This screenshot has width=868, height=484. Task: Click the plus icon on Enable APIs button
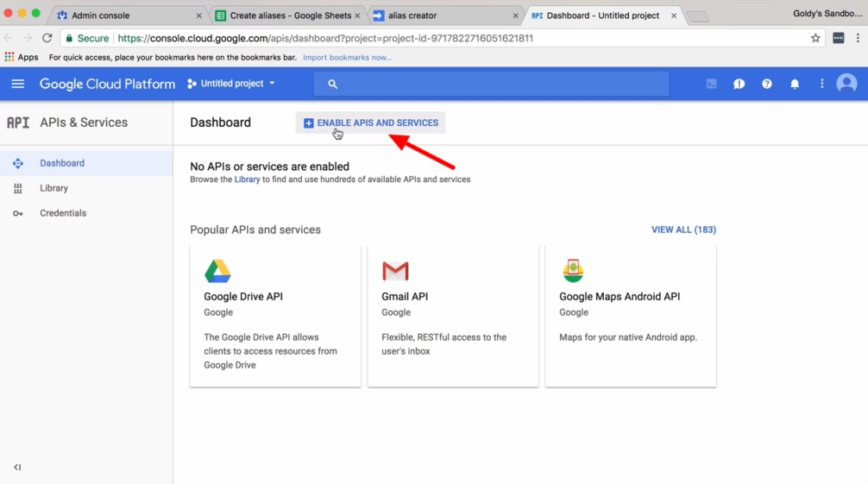[308, 123]
